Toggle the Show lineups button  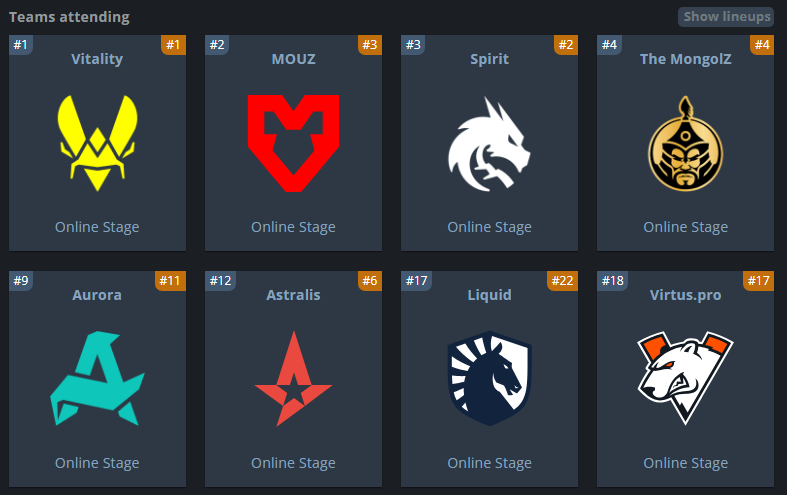tap(726, 17)
